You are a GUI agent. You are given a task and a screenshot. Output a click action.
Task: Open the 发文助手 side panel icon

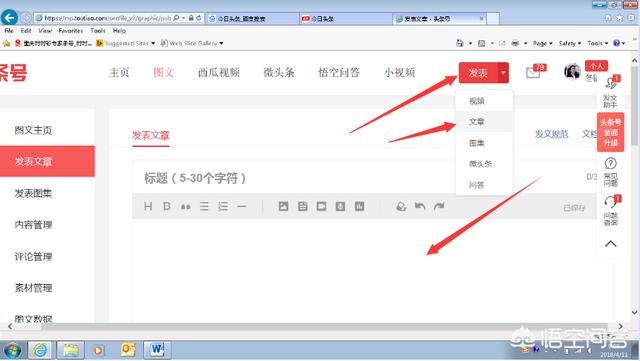click(611, 91)
